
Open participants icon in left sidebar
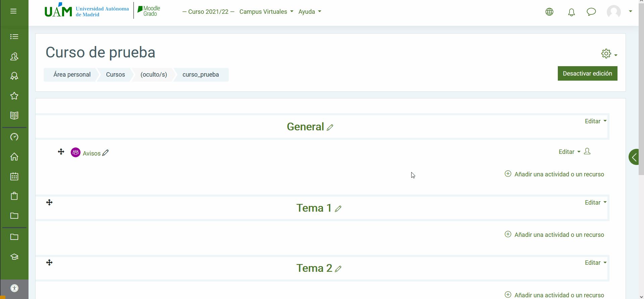[14, 56]
